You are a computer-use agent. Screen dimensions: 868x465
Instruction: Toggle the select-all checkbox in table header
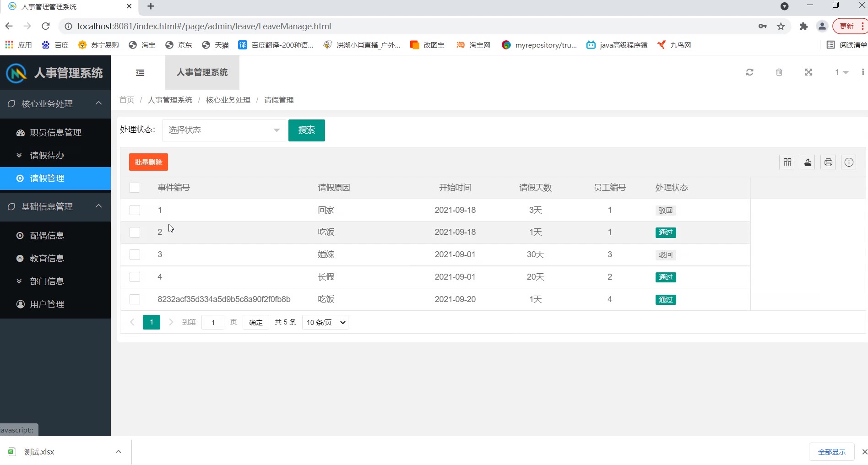135,188
